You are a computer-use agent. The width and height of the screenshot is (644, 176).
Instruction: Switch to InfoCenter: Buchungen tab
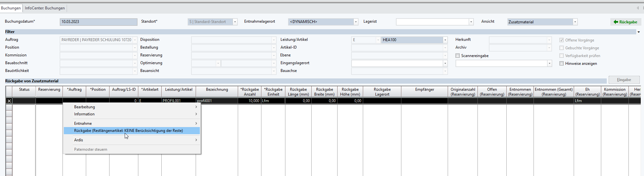tap(45, 8)
